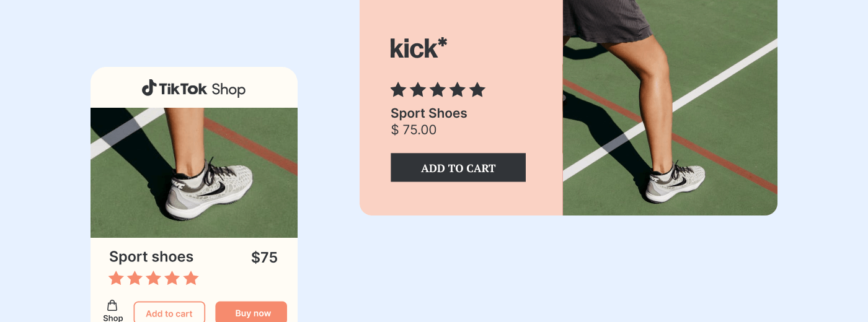Click the kick* brand logo
This screenshot has width=868, height=322.
click(x=418, y=48)
